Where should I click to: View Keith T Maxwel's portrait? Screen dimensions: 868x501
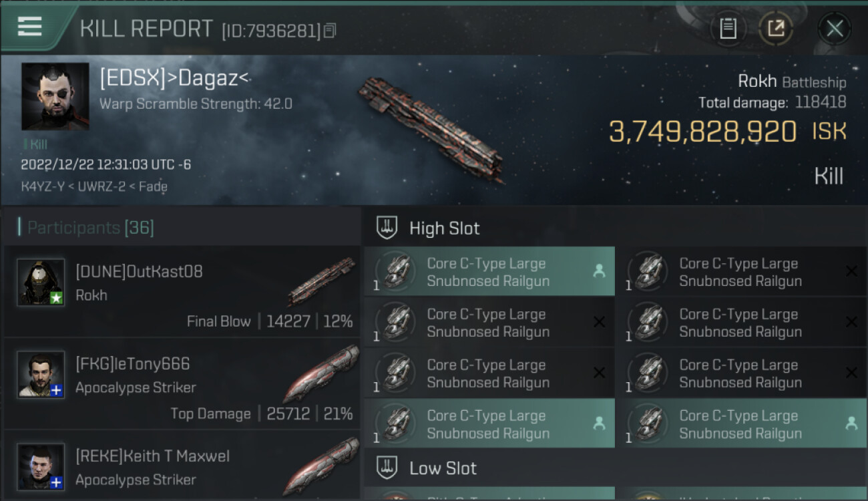coord(41,466)
